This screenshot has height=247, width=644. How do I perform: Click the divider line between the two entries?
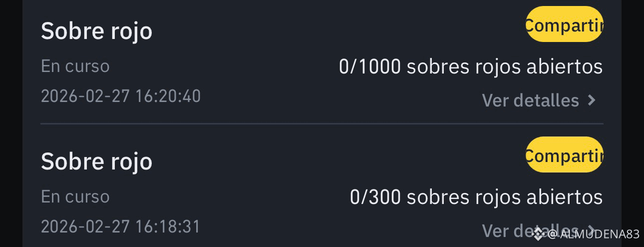tap(322, 123)
